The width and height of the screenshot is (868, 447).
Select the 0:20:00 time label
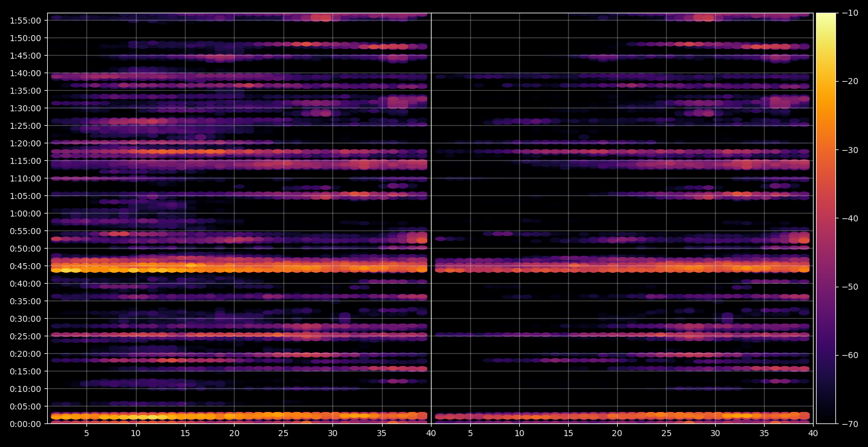tap(25, 353)
